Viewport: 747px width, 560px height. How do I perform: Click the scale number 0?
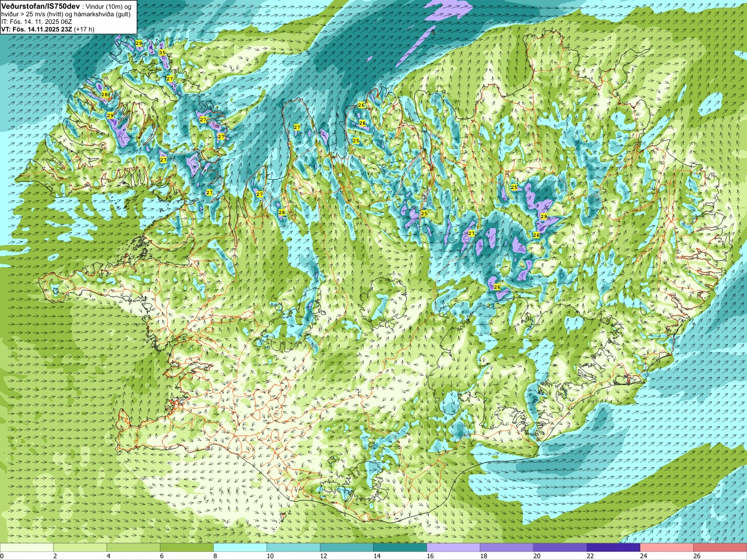[2, 556]
